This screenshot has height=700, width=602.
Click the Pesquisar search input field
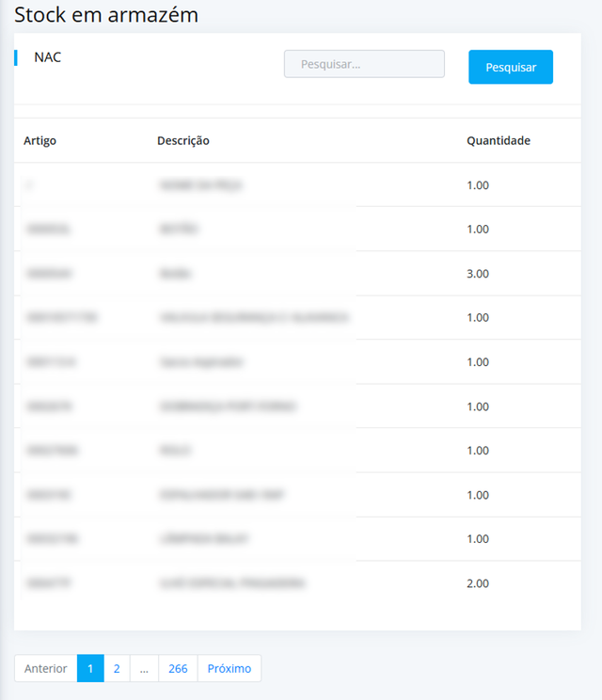click(x=364, y=64)
